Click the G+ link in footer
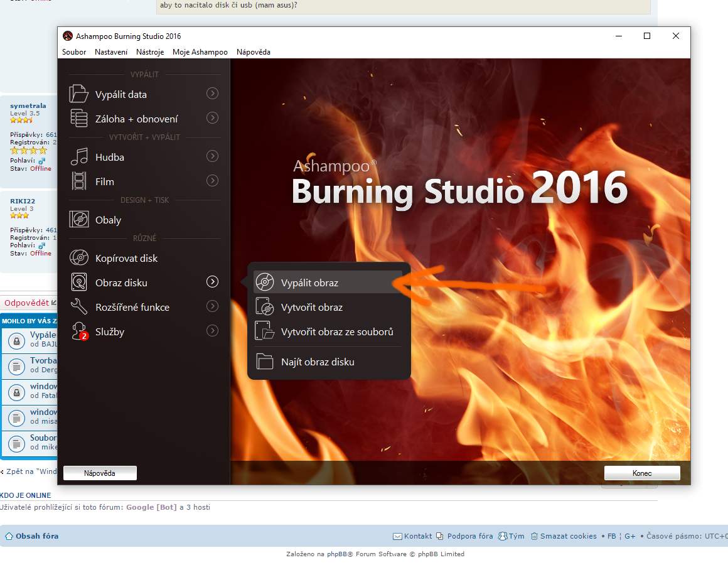The height and width of the screenshot is (570, 728). 629,536
